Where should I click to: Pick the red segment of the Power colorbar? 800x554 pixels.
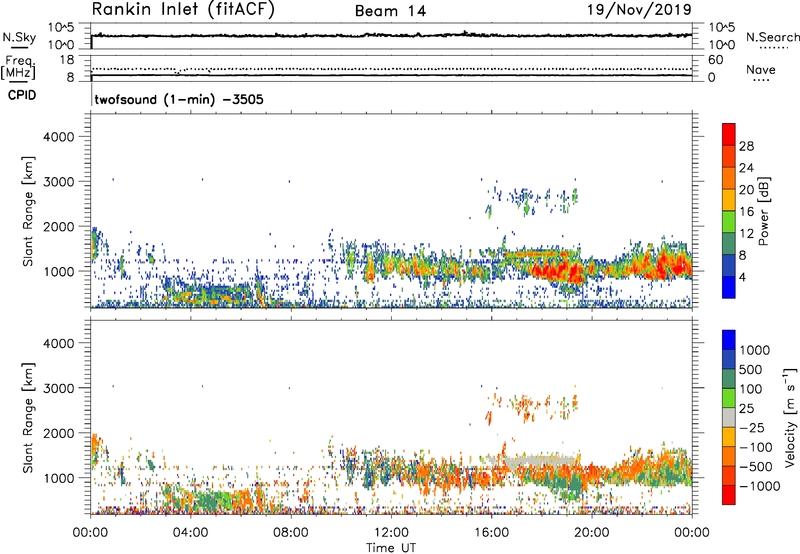point(729,135)
